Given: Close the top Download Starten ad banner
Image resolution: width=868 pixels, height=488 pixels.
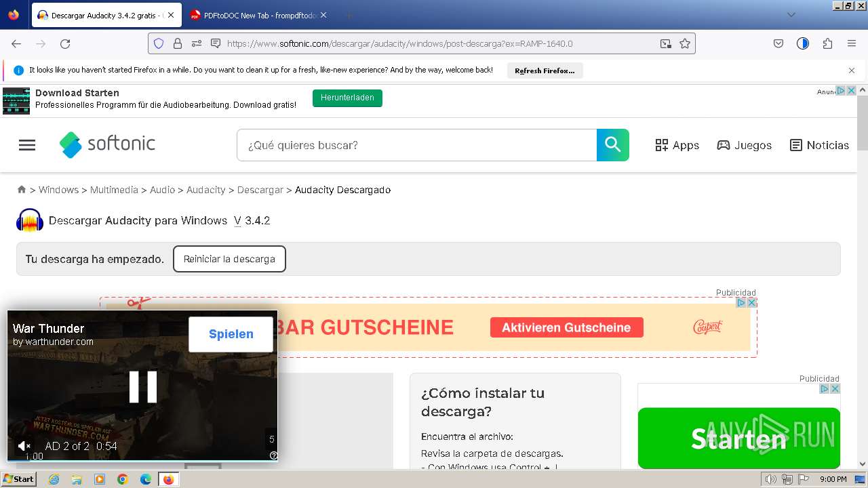Looking at the screenshot, I should [x=852, y=91].
